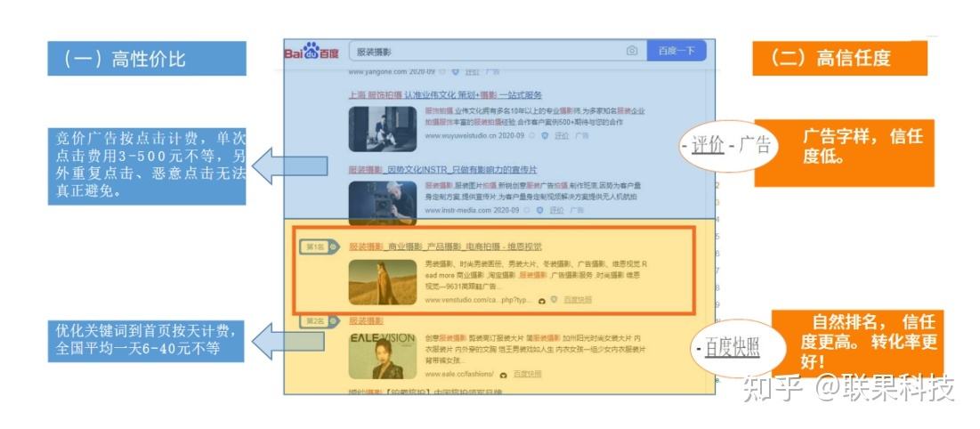Open the EALE VISION thumbnail

(x=383, y=356)
